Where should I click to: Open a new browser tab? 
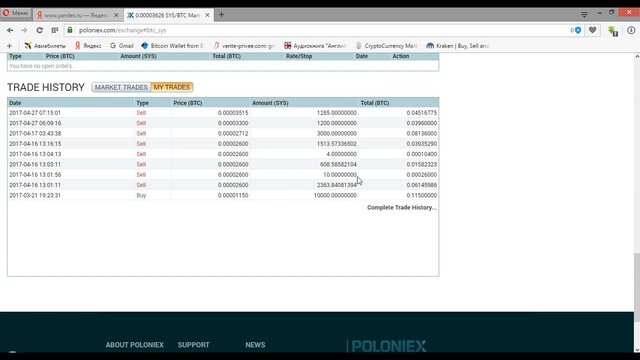click(x=221, y=15)
